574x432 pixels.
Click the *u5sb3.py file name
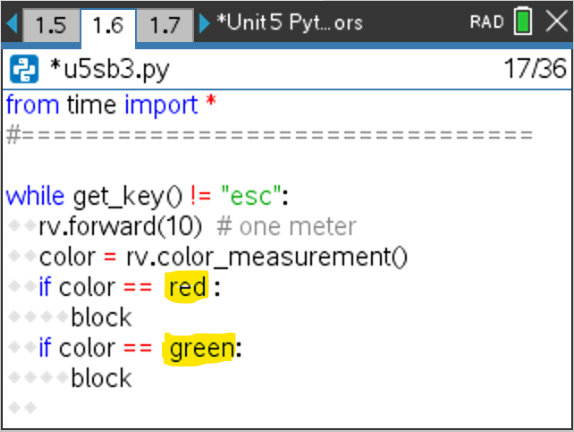109,69
